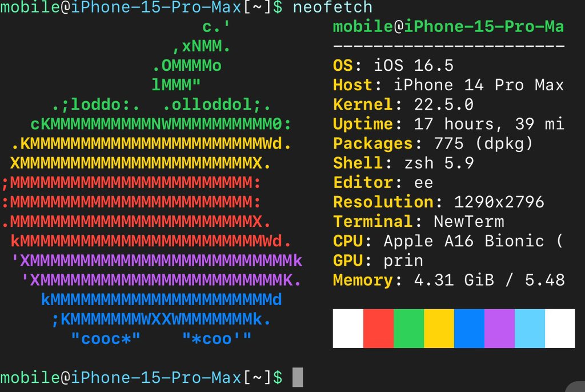The image size is (585, 392).
Task: Click the blue '"cooc*"' logo text
Action: [x=106, y=339]
